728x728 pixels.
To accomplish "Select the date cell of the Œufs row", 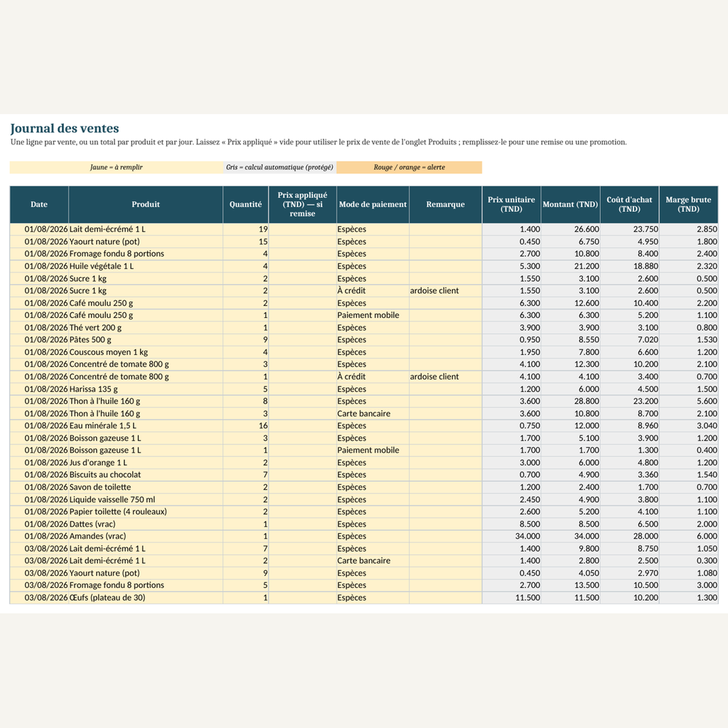I will point(39,597).
